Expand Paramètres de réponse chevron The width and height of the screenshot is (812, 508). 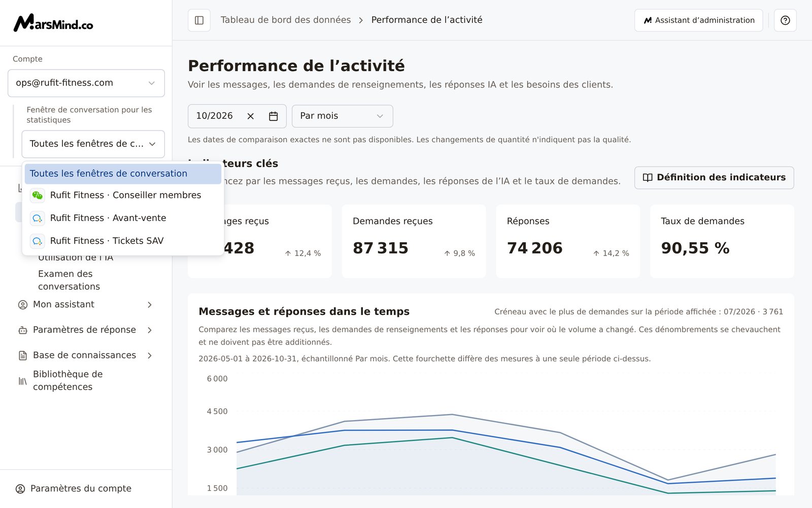coord(150,330)
